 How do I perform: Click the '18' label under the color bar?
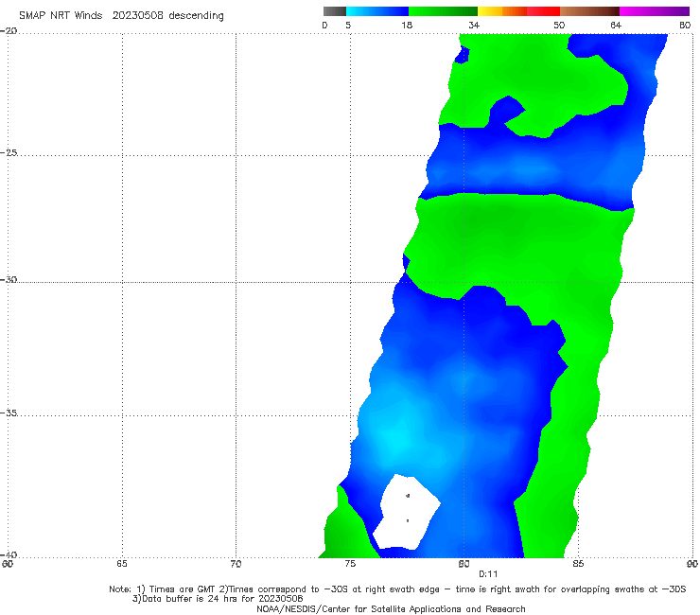(407, 26)
